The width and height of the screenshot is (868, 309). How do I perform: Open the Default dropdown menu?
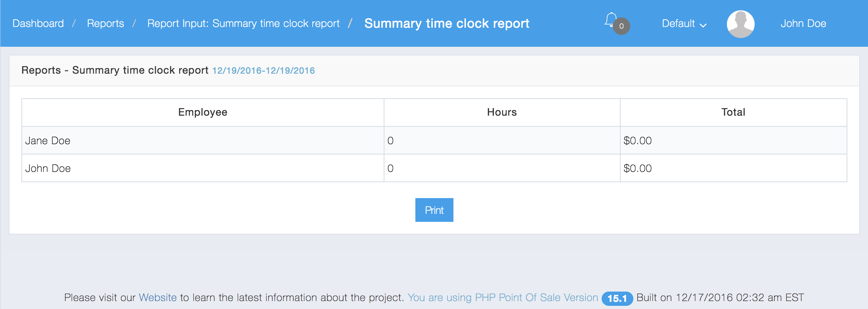(679, 24)
